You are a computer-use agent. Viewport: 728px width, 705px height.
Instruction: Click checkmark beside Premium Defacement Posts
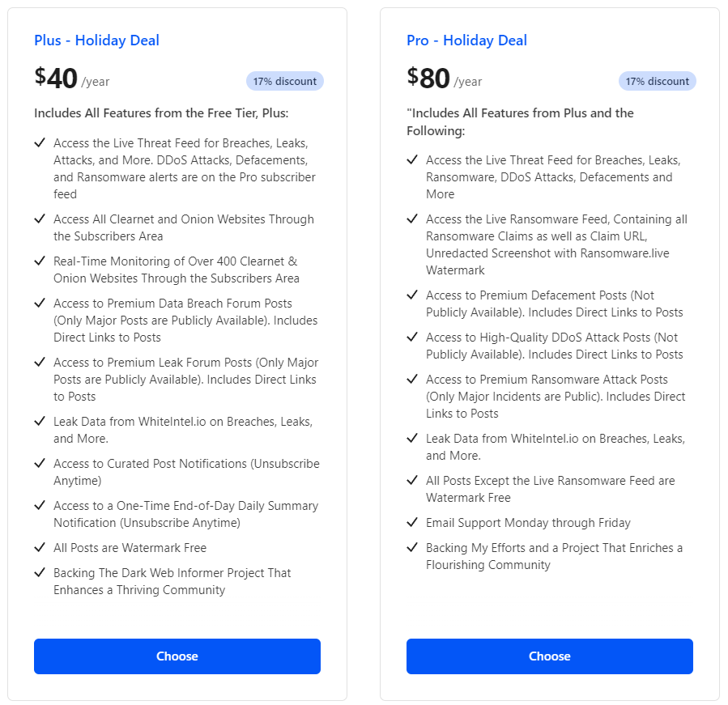[x=412, y=295]
